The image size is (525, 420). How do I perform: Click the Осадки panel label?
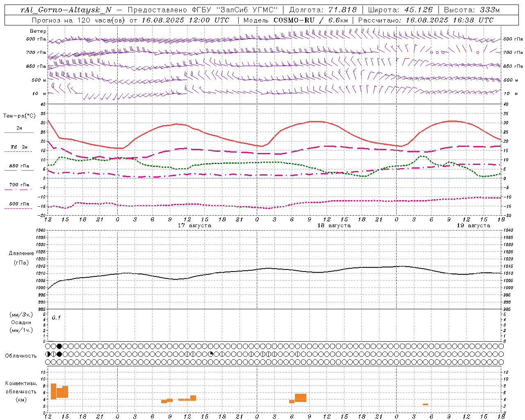21,322
